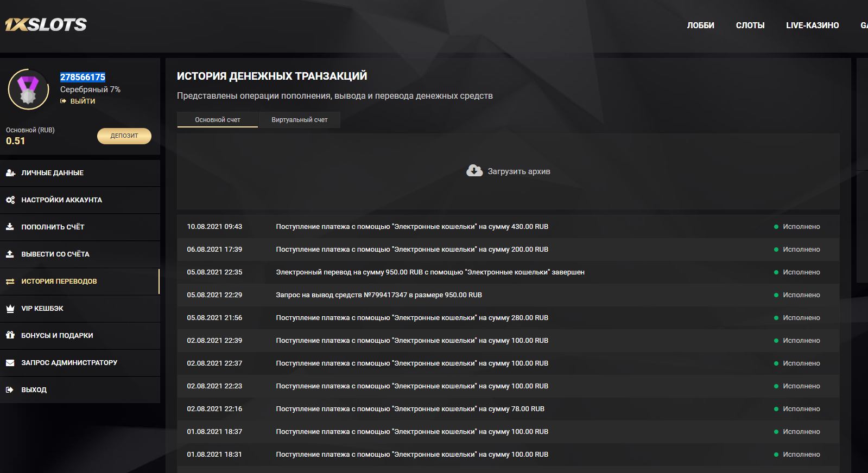Click the Серебряный 7% status text
This screenshot has height=473, width=868.
[x=90, y=90]
